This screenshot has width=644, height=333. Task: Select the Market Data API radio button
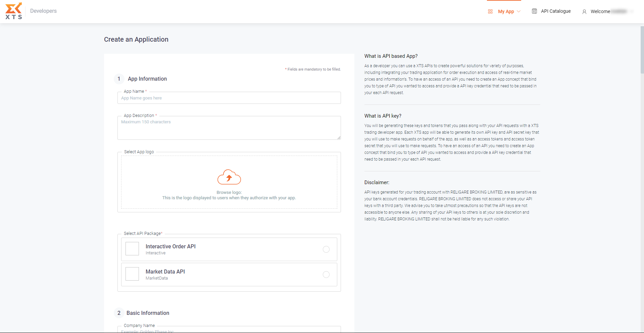pyautogui.click(x=326, y=275)
